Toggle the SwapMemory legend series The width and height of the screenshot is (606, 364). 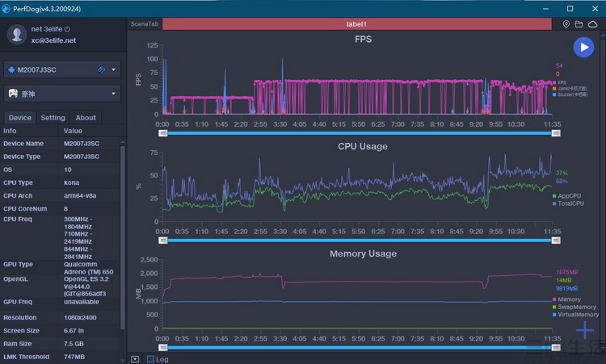[x=574, y=307]
